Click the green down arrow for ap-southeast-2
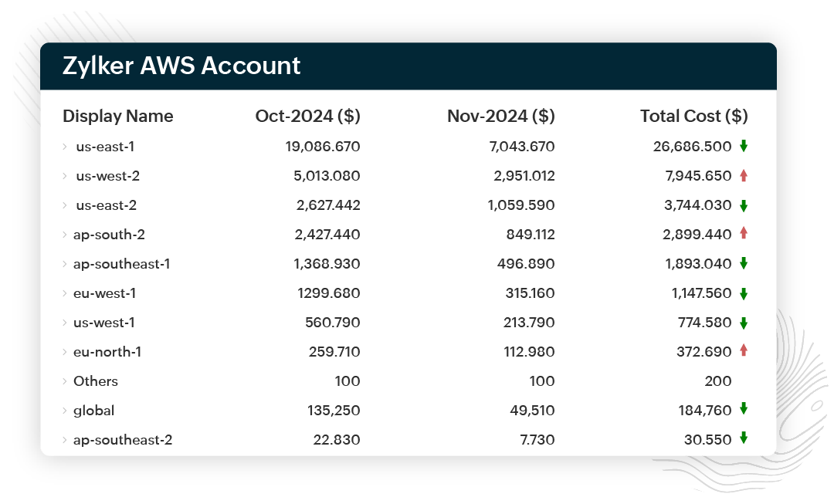834x504 pixels. [x=744, y=438]
